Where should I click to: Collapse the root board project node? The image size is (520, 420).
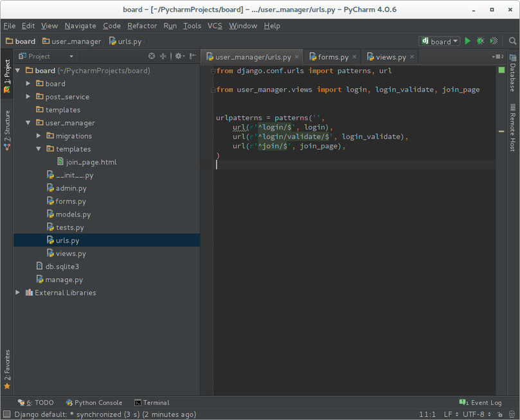[x=17, y=70]
